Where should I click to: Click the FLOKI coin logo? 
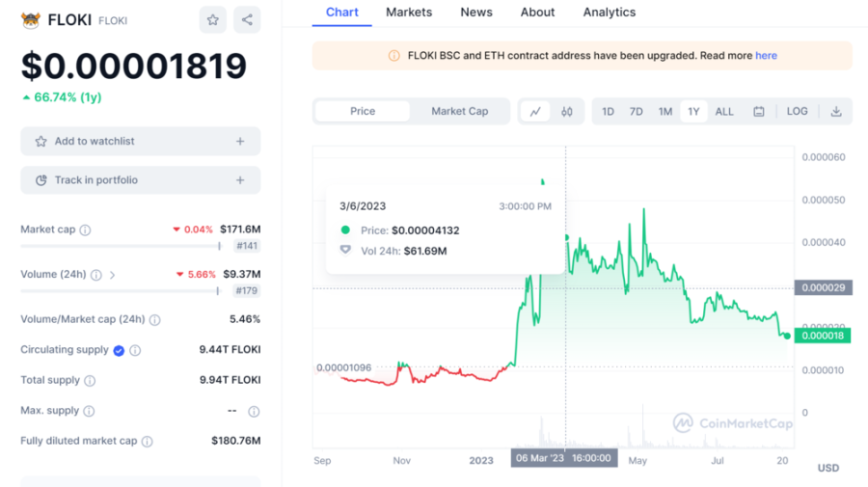click(x=31, y=20)
